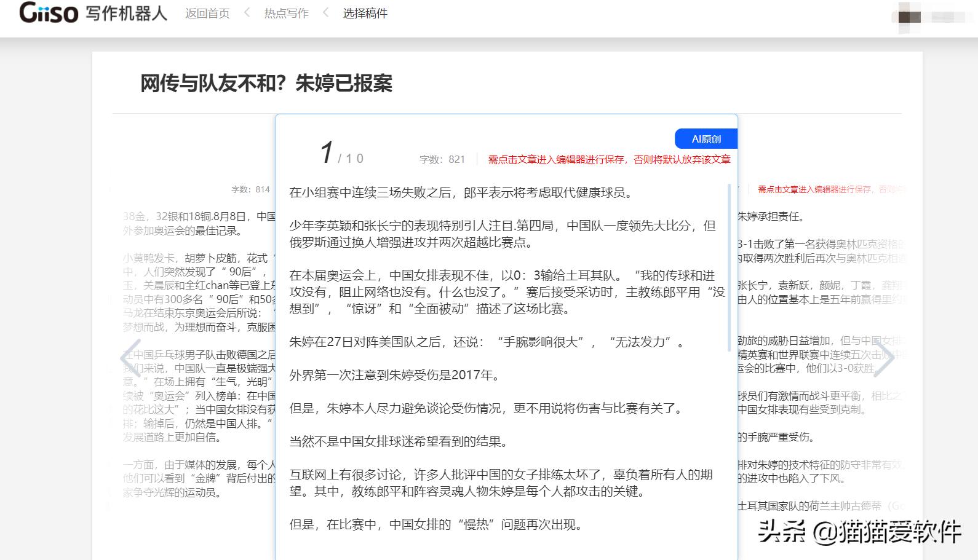Click the article title 网传与队友不和？朱婷已报案
Viewport: 978px width, 560px height.
pyautogui.click(x=266, y=83)
